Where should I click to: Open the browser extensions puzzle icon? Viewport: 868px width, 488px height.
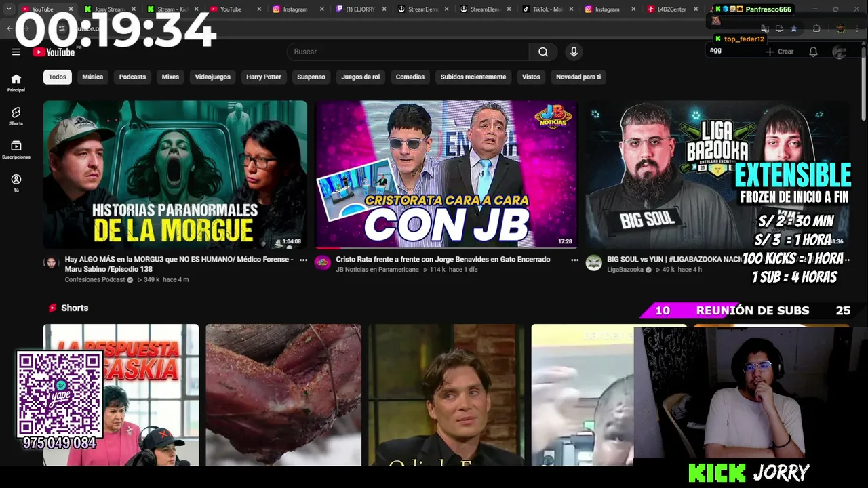(x=816, y=28)
